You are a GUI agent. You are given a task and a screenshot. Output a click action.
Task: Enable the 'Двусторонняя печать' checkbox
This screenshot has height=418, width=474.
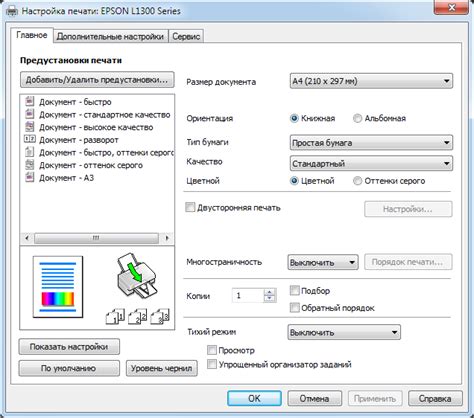pyautogui.click(x=190, y=207)
